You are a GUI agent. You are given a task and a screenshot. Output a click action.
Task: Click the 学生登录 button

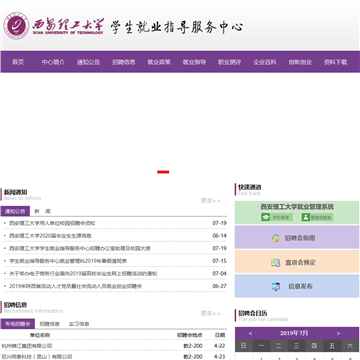pos(277,217)
